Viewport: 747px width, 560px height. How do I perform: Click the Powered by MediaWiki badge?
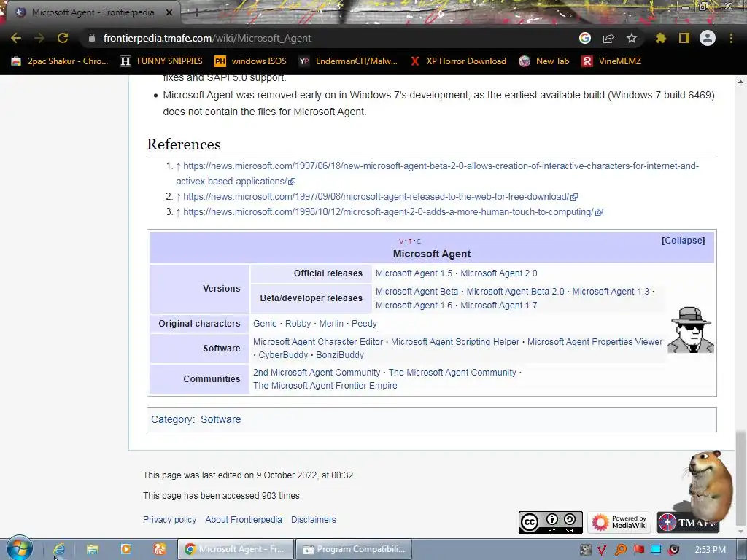[619, 522]
